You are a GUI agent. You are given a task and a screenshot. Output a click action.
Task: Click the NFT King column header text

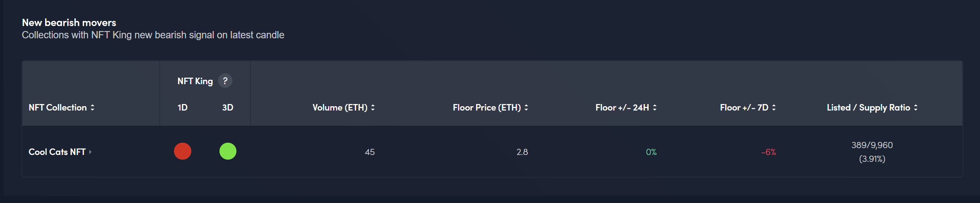pyautogui.click(x=195, y=81)
